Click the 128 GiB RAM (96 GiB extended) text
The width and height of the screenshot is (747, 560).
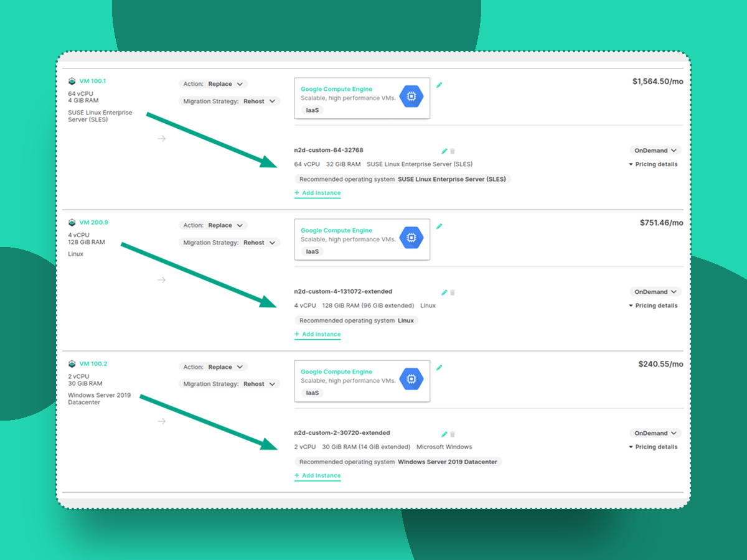pos(368,306)
